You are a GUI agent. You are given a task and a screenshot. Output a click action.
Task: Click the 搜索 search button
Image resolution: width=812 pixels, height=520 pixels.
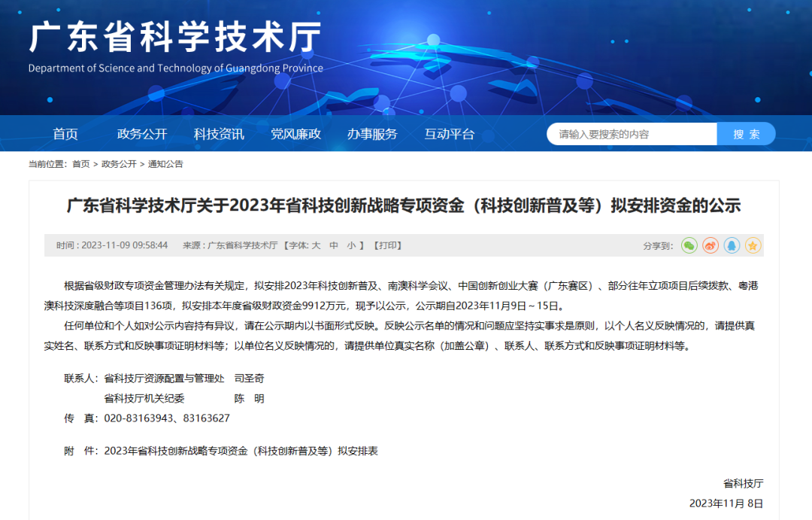tap(746, 134)
